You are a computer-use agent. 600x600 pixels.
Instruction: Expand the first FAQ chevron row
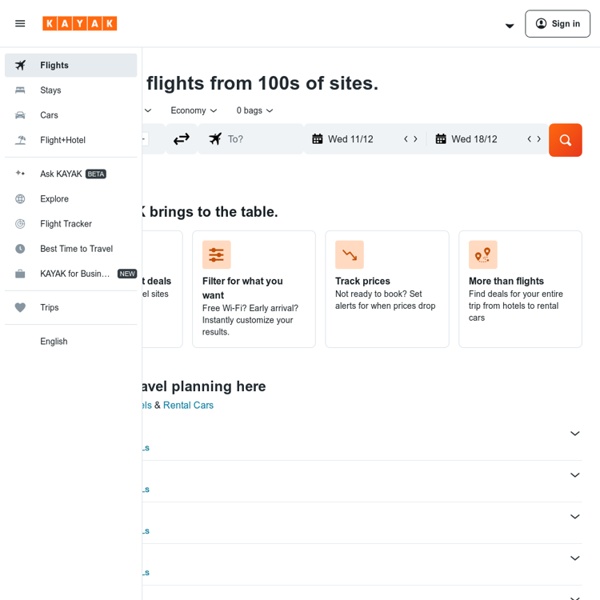tap(574, 433)
